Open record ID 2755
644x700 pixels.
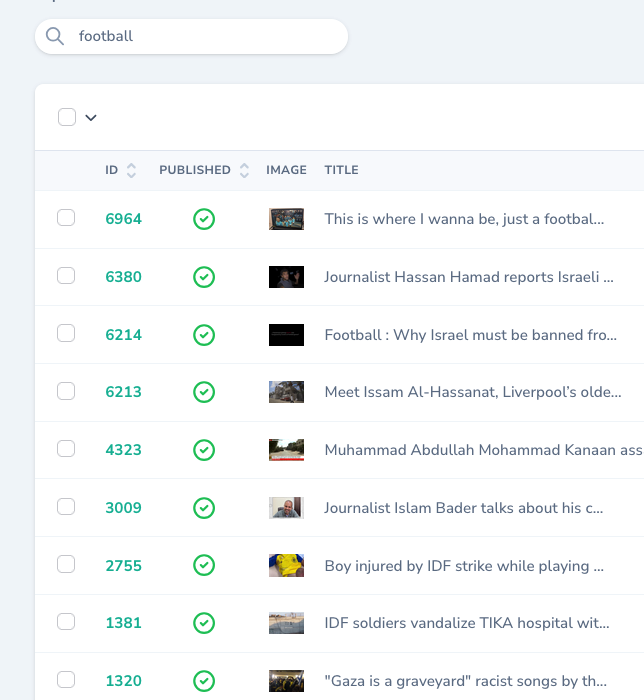pos(124,566)
